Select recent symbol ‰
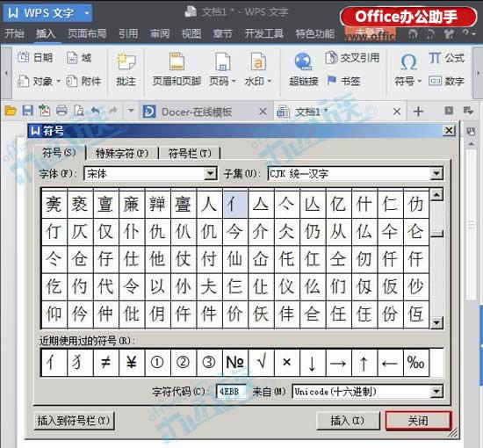The width and height of the screenshot is (483, 448). tap(416, 362)
